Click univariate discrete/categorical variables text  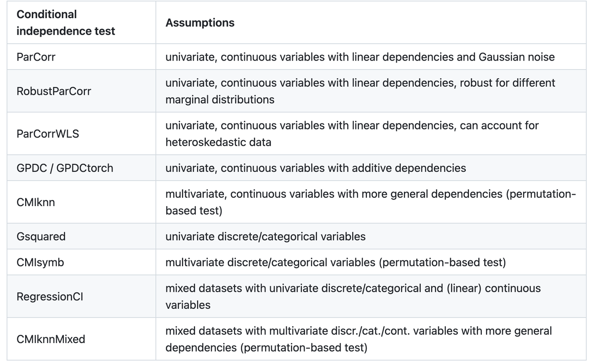[265, 236]
